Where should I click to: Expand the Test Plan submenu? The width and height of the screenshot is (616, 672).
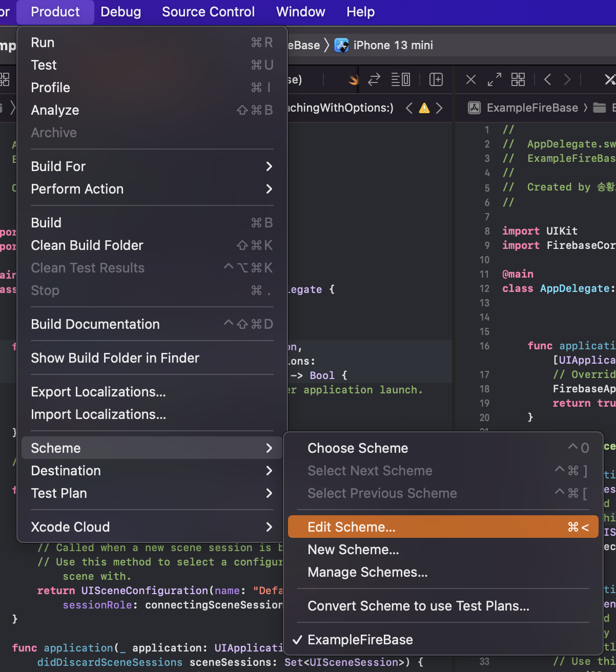point(152,493)
